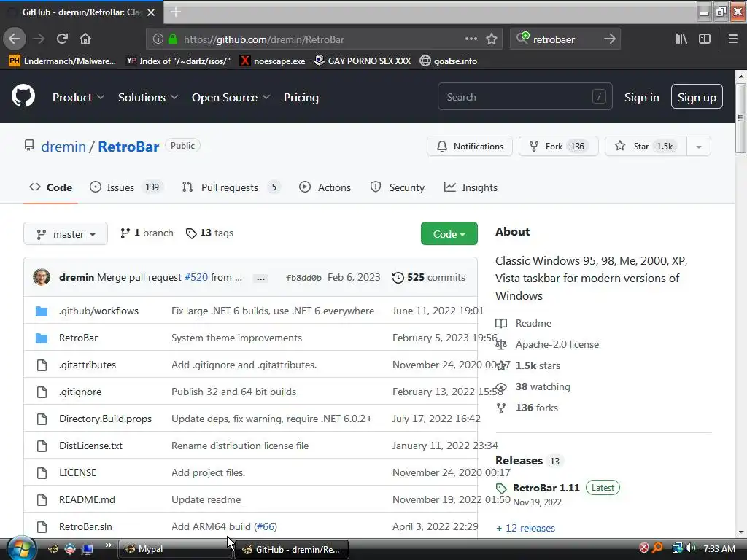This screenshot has height=560, width=747.
Task: Open the .github/workflows folder
Action: click(x=98, y=311)
